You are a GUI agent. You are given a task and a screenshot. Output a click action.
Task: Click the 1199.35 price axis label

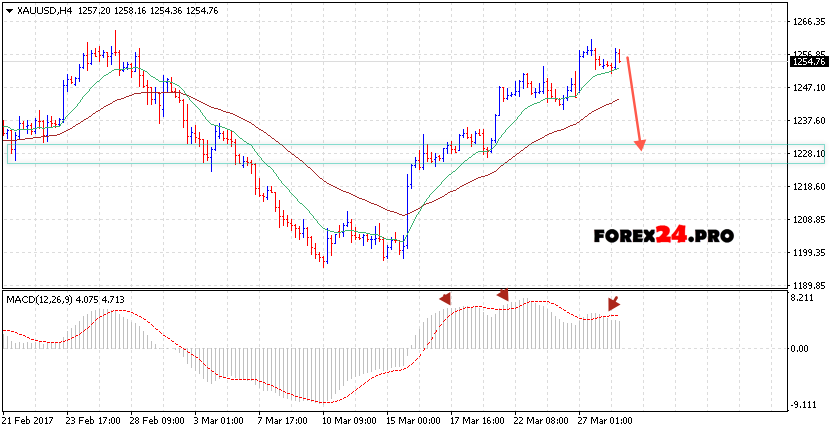click(x=807, y=253)
